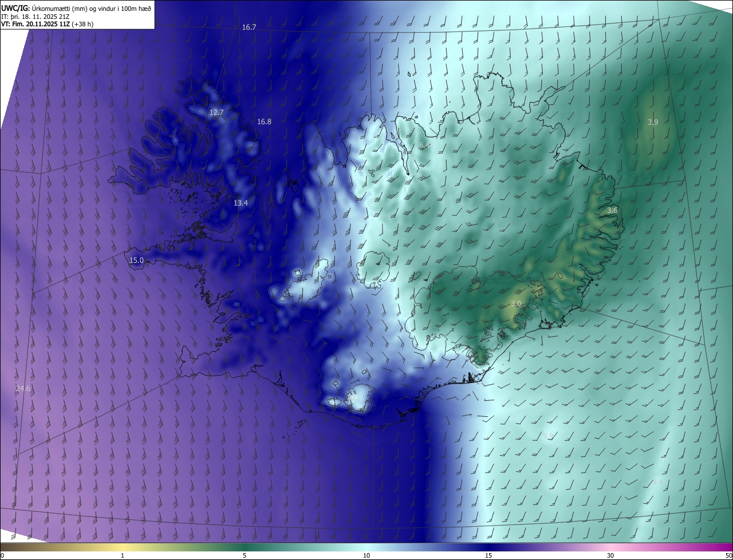This screenshot has width=733, height=560.
Task: Click the '50' tick on color scale
Action: [728, 555]
